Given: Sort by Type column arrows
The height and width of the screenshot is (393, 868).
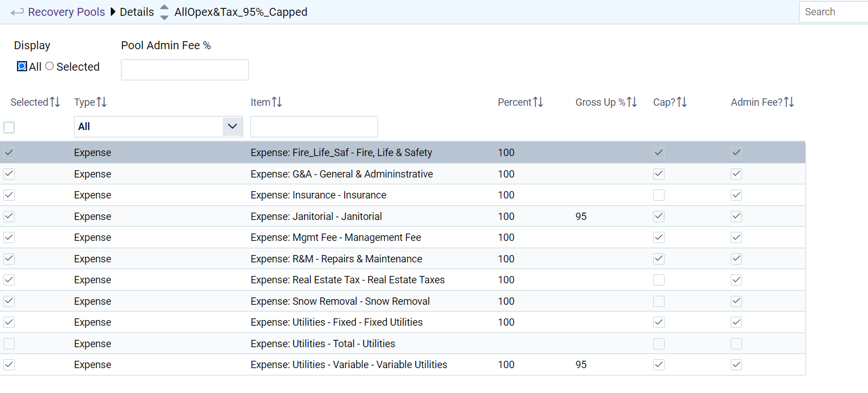Looking at the screenshot, I should click(x=102, y=102).
